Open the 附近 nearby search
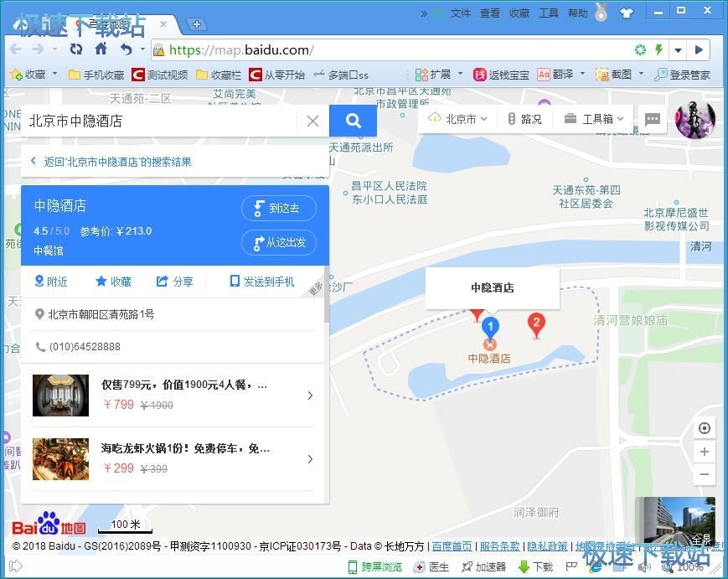The height and width of the screenshot is (579, 728). click(51, 282)
